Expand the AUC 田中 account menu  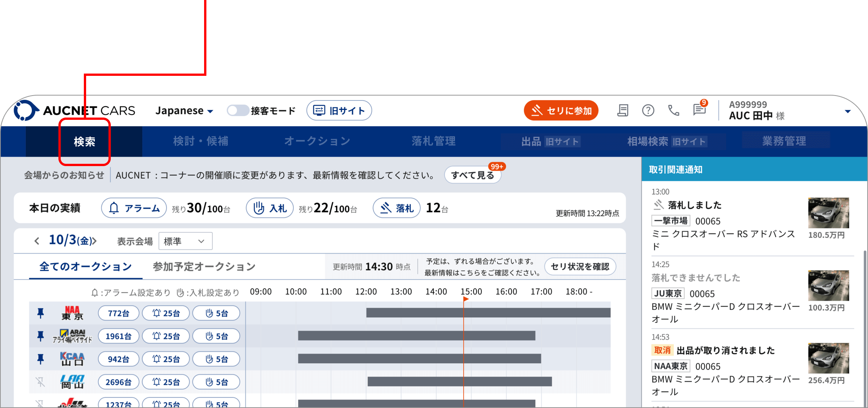pyautogui.click(x=848, y=111)
